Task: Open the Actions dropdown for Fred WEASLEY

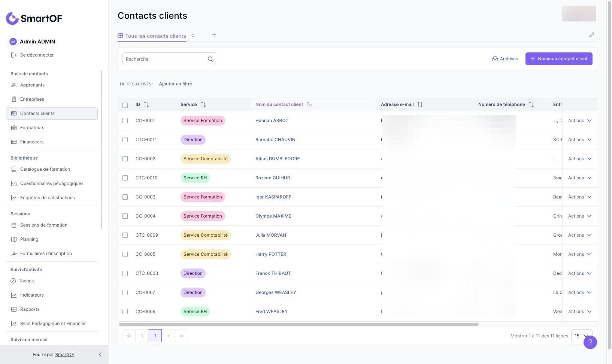Action: [579, 312]
